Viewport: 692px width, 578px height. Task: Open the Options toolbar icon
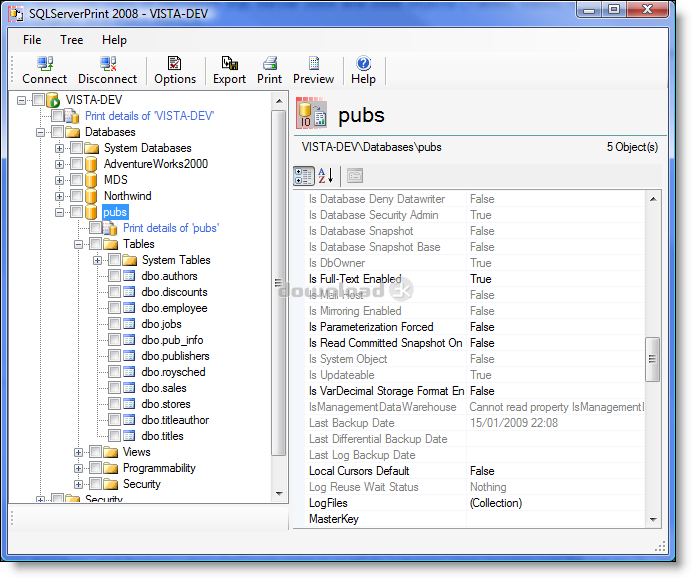[174, 64]
